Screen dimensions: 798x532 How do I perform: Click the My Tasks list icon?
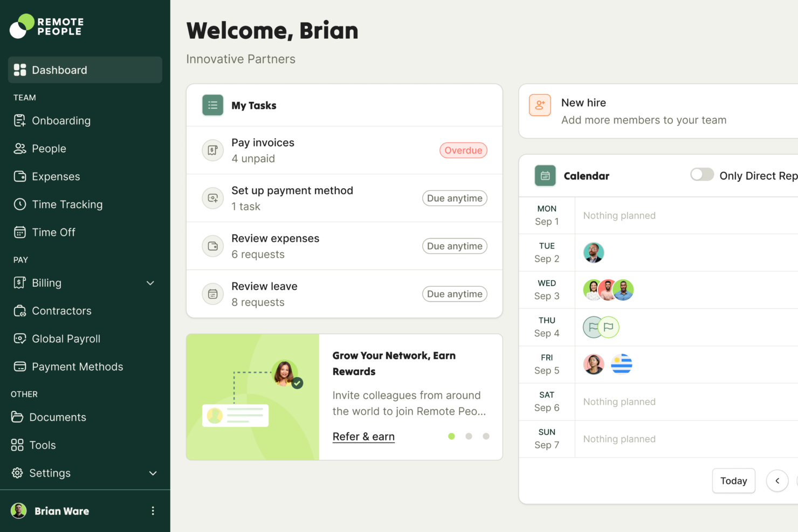213,106
